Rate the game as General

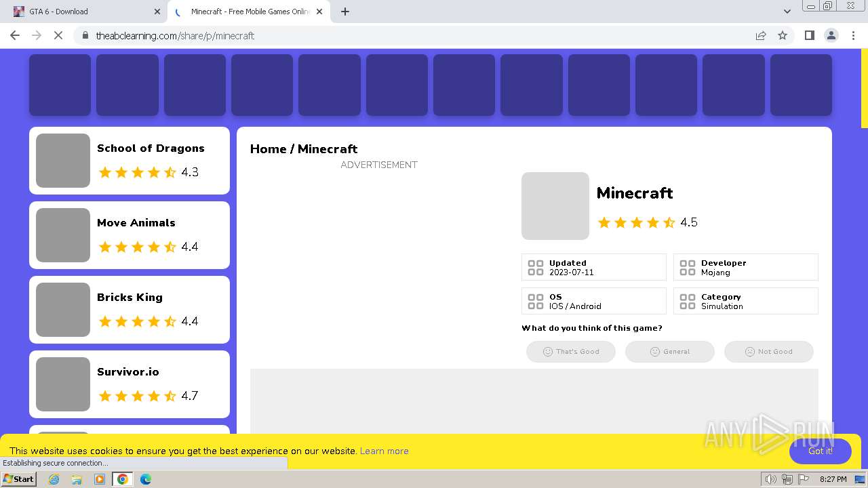670,352
